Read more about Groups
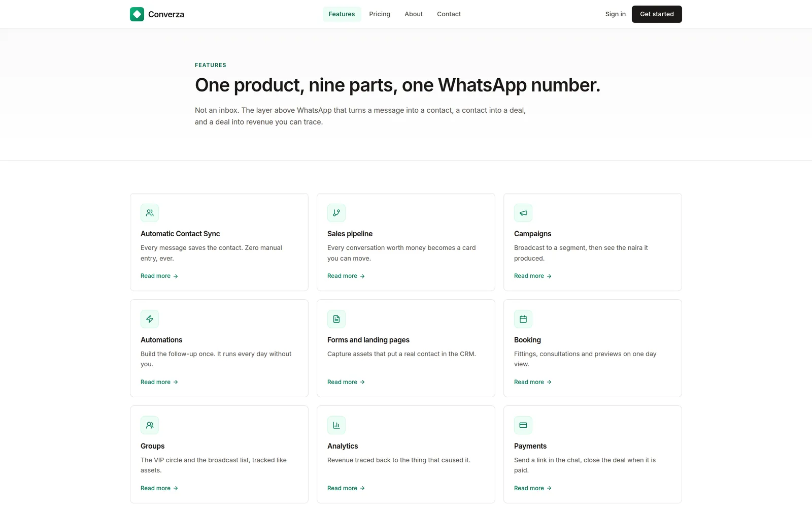The height and width of the screenshot is (508, 812). pos(159,488)
